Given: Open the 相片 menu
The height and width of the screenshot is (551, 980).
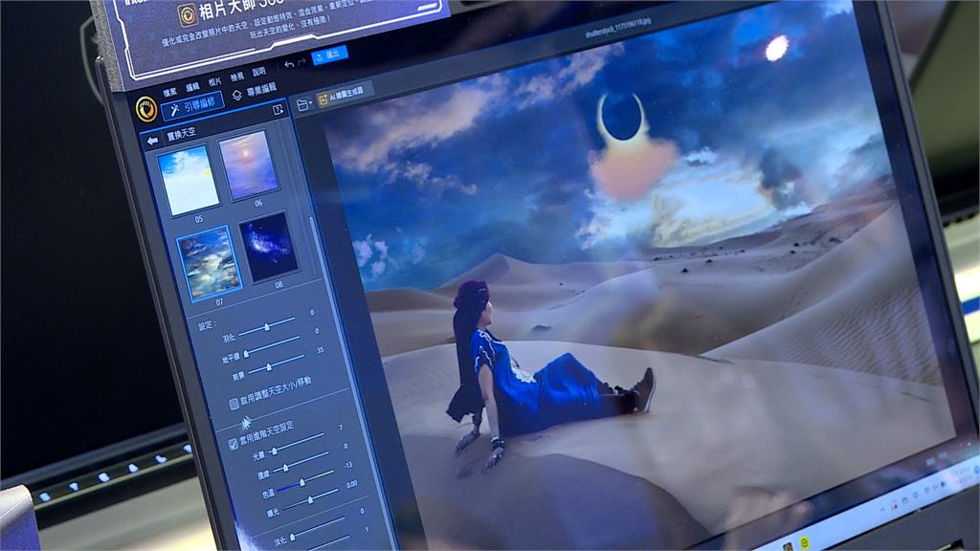Looking at the screenshot, I should 214,82.
